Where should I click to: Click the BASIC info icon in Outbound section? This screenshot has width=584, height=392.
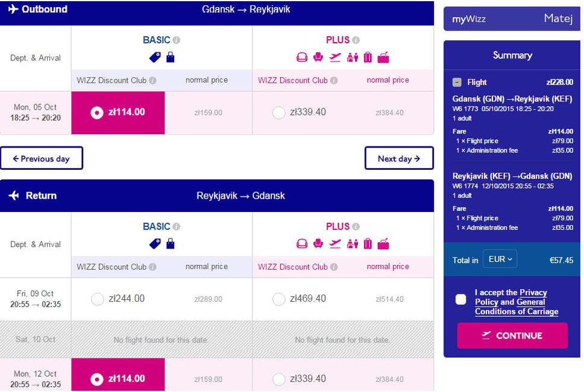pos(177,40)
